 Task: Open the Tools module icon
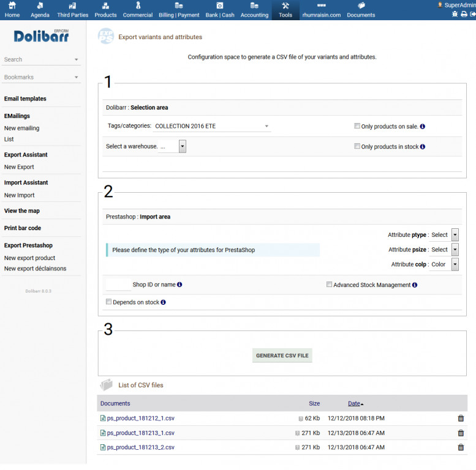(x=285, y=10)
